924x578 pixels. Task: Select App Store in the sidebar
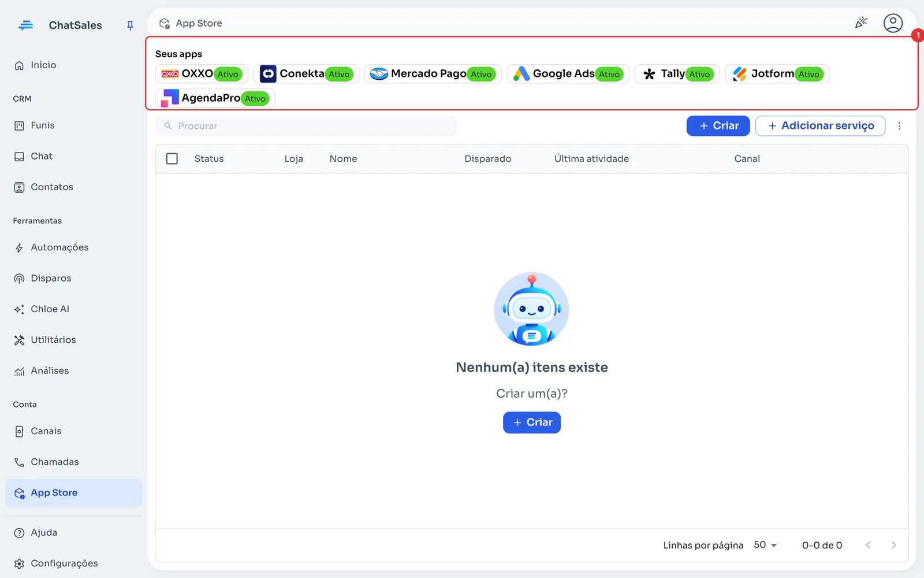coord(73,493)
